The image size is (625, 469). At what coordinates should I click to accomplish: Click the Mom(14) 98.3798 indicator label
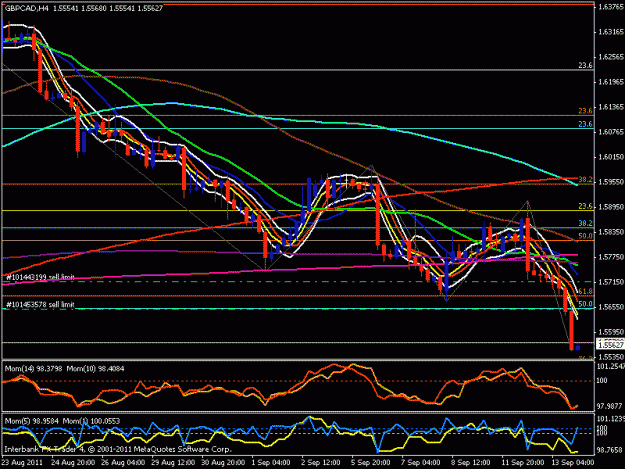click(33, 369)
